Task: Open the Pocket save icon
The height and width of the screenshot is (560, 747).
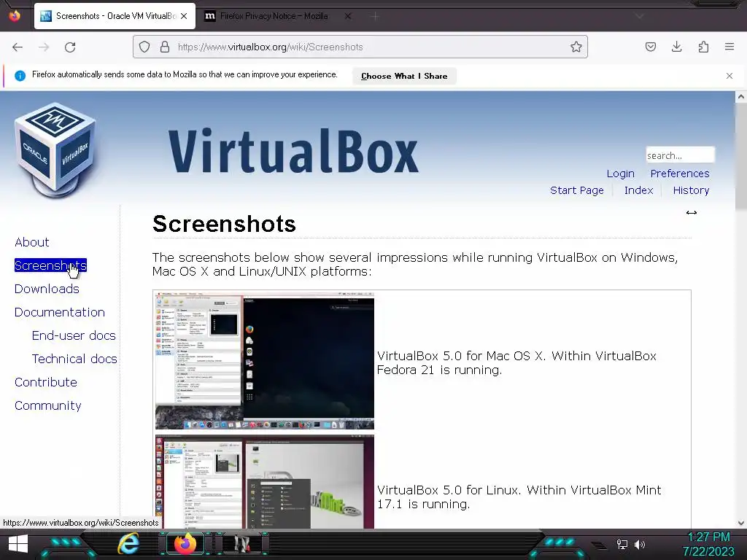Action: pos(650,47)
